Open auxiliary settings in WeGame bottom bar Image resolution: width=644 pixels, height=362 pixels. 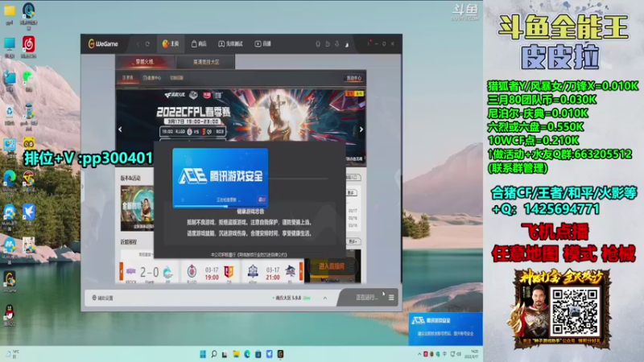coord(103,298)
